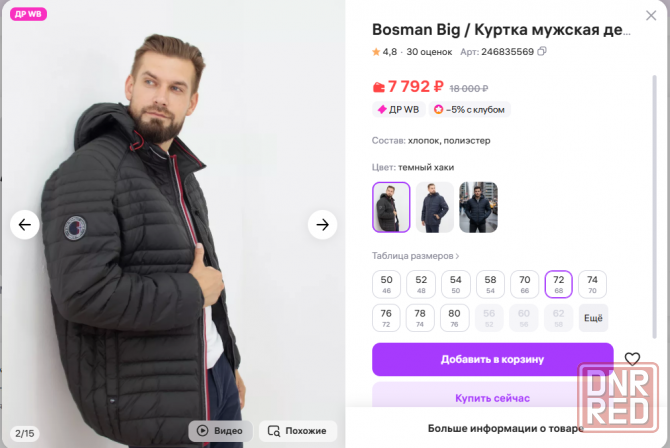Image resolution: width=670 pixels, height=448 pixels.
Task: Open the 30 оценок reviews
Action: [x=429, y=52]
